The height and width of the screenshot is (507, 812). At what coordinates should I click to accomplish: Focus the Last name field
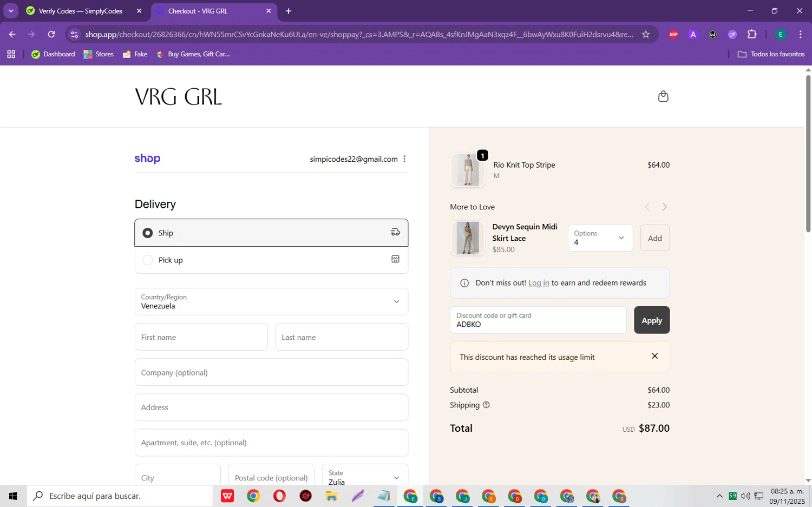point(342,337)
